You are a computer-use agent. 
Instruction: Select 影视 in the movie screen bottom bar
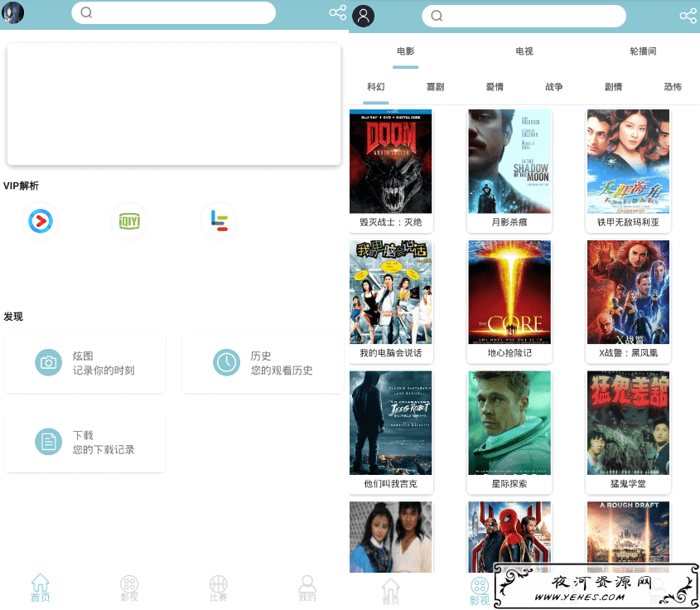(480, 591)
